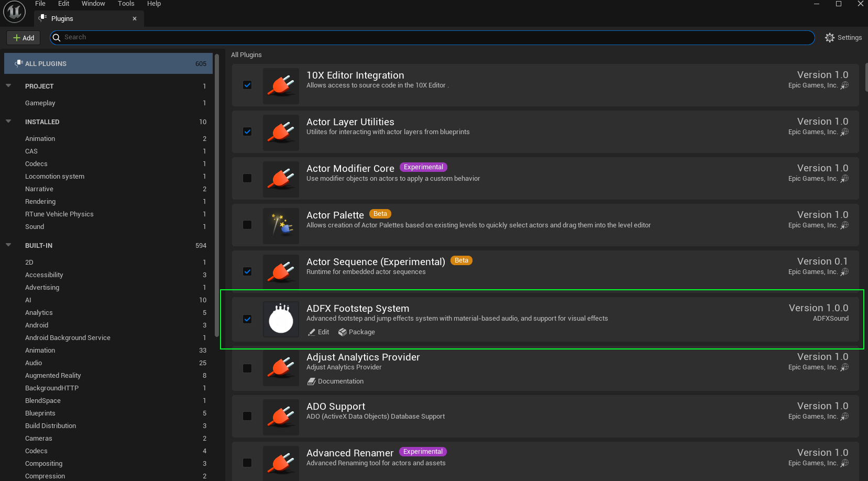868x481 pixels.
Task: Open Epic Games link icon for Adjust Analytics Provider
Action: 844,367
